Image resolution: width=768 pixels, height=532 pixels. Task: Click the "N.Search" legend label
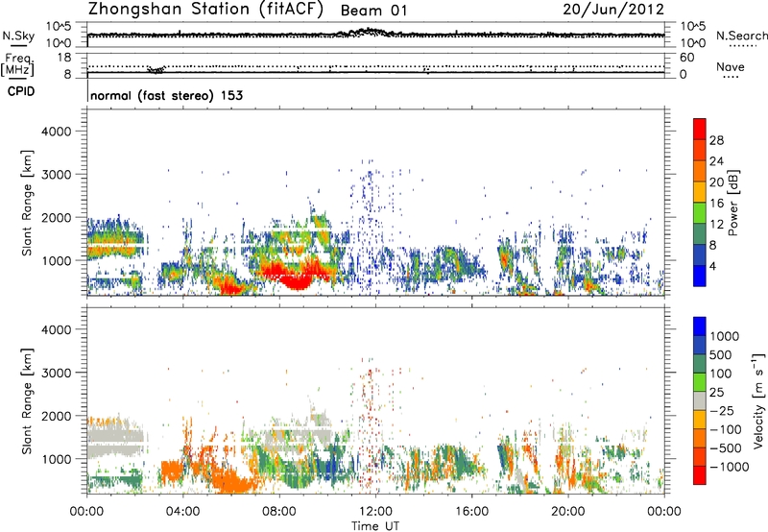click(741, 36)
